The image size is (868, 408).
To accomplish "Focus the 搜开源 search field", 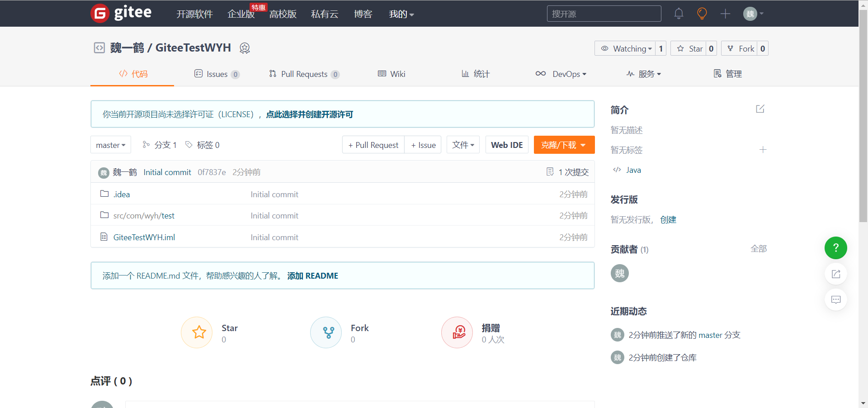I will (x=604, y=14).
